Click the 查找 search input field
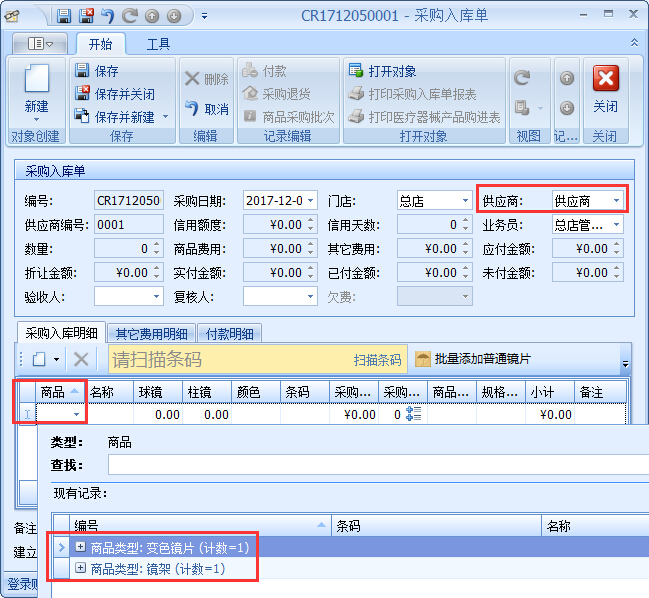649x598 pixels. 378,465
